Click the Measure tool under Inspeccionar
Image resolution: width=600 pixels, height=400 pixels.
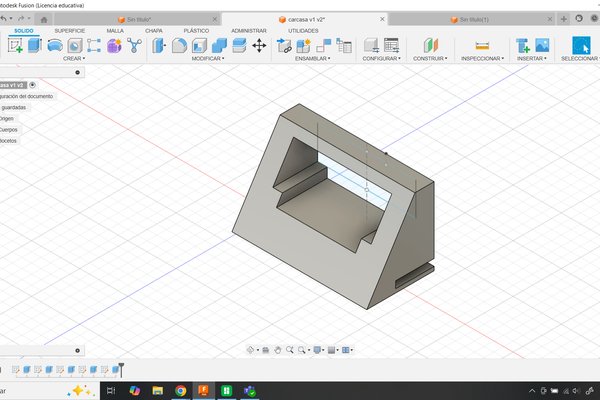(482, 45)
